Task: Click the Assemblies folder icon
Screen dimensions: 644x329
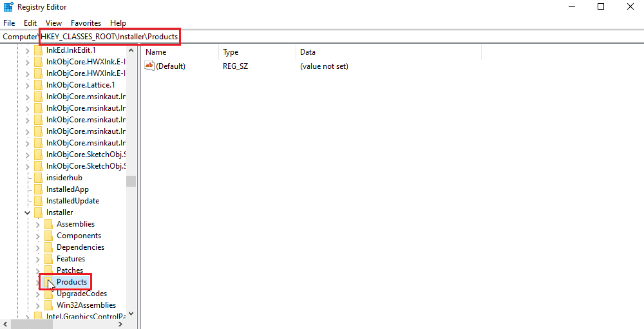Action: pyautogui.click(x=48, y=224)
